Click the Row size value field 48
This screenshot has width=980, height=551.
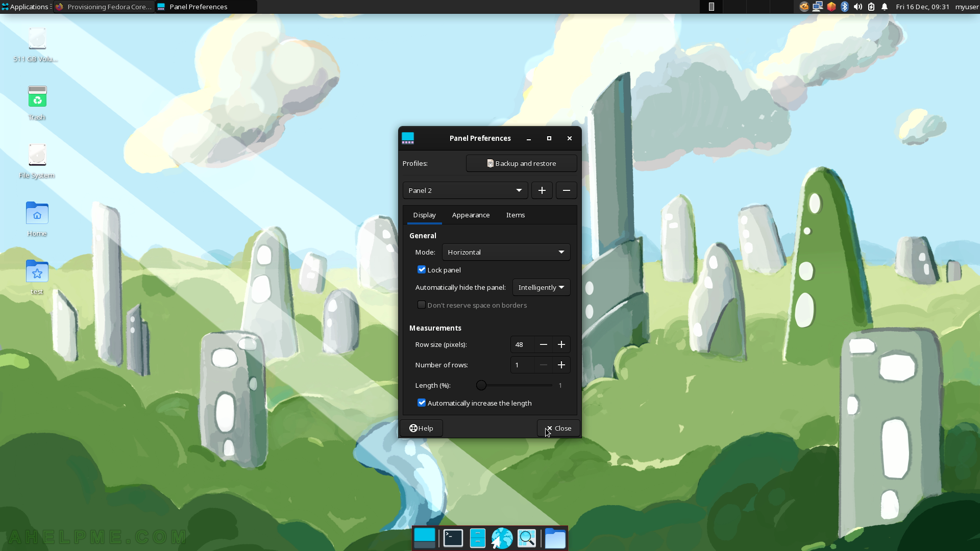pyautogui.click(x=523, y=344)
